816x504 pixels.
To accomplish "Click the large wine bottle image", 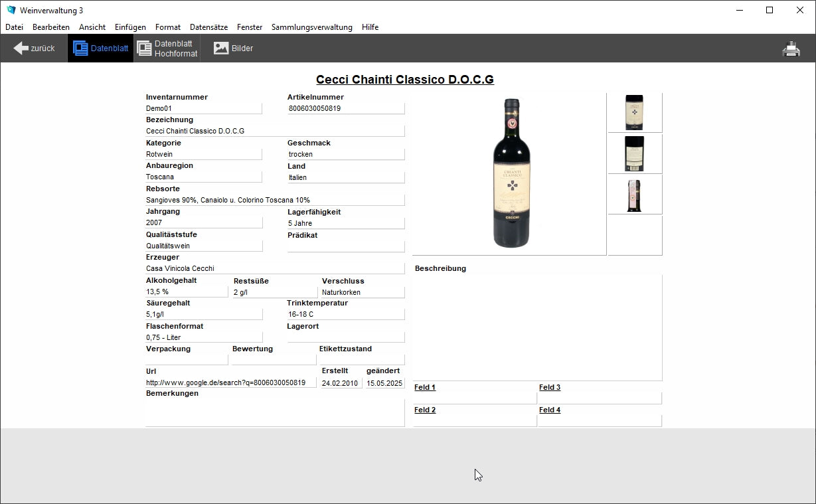I will [x=511, y=173].
